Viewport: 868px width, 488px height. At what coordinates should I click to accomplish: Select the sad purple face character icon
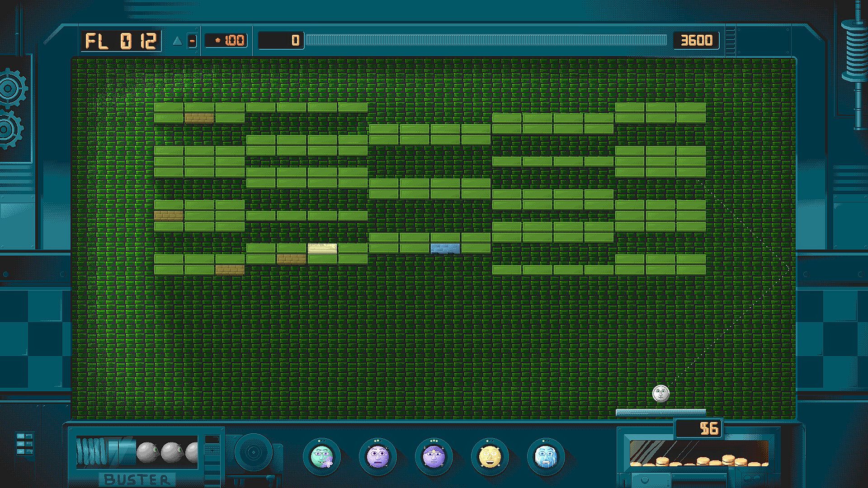tap(377, 456)
